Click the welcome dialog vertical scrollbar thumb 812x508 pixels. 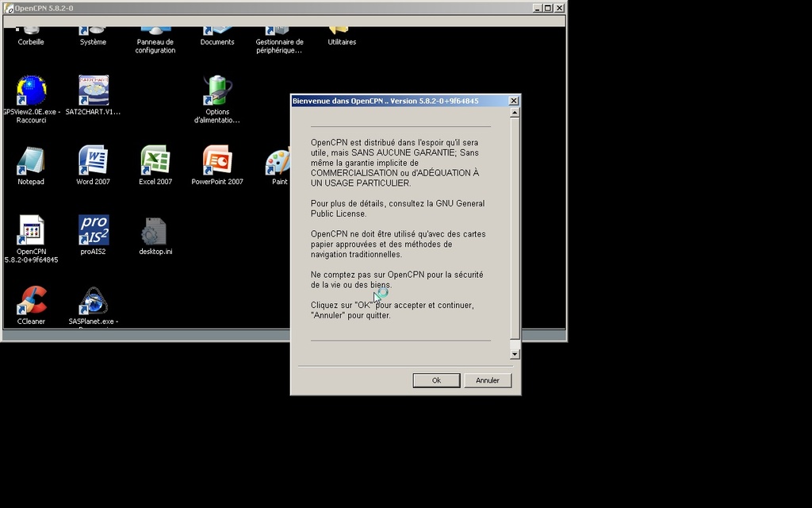tap(515, 228)
